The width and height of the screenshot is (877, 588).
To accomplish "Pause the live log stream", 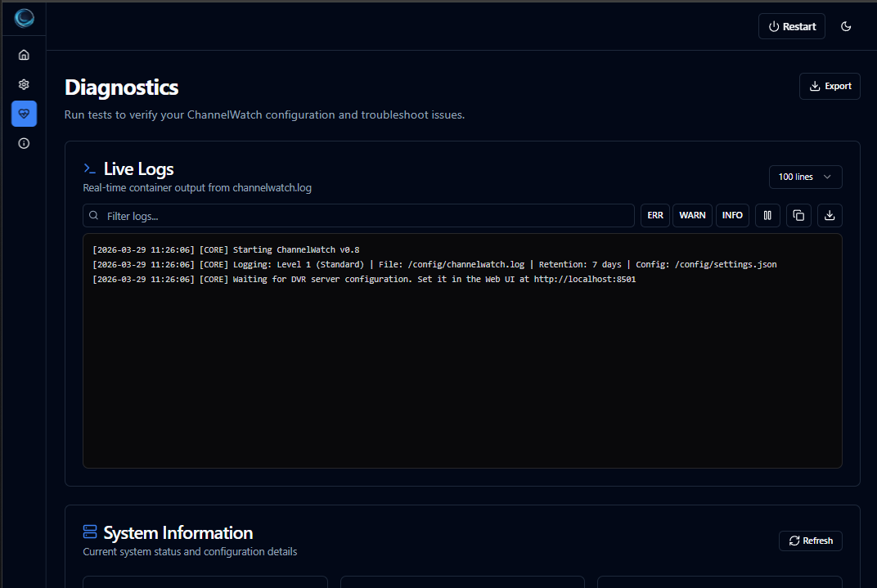I will pyautogui.click(x=767, y=215).
